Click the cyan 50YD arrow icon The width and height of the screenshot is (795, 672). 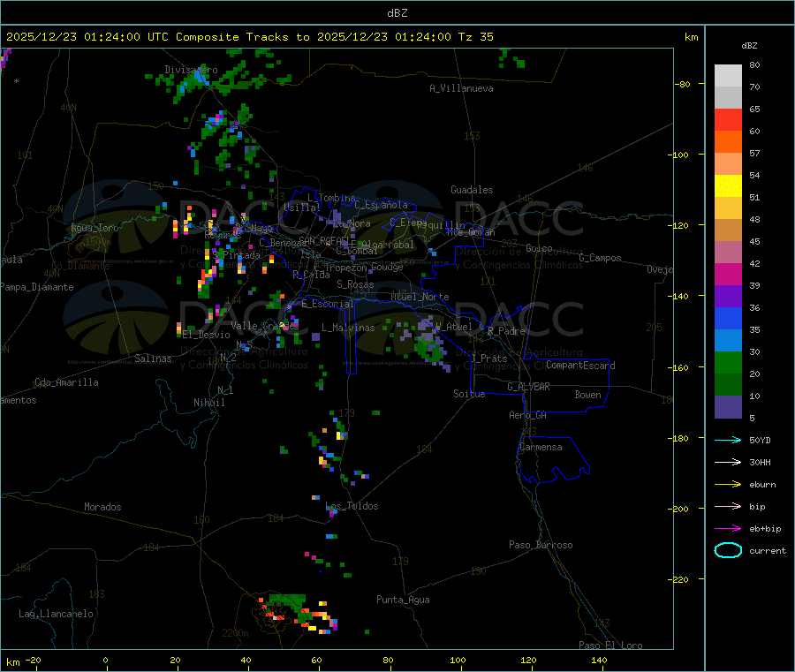pyautogui.click(x=728, y=440)
